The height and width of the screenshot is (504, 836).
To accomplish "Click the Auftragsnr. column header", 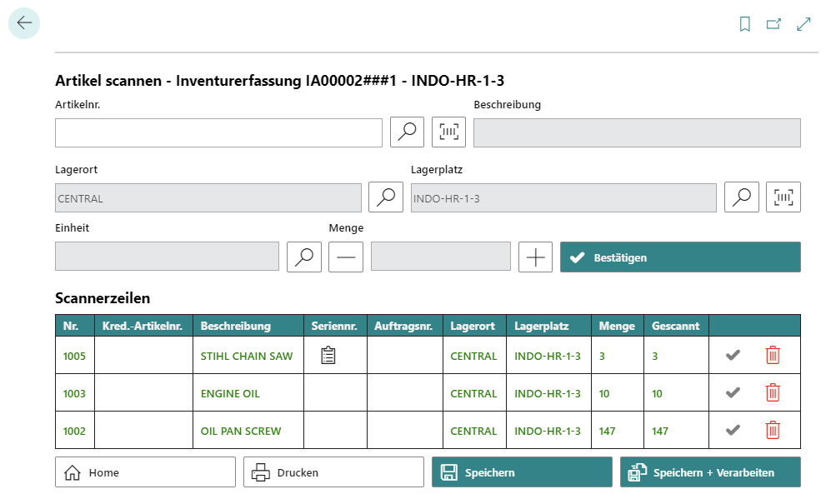I will pyautogui.click(x=405, y=326).
